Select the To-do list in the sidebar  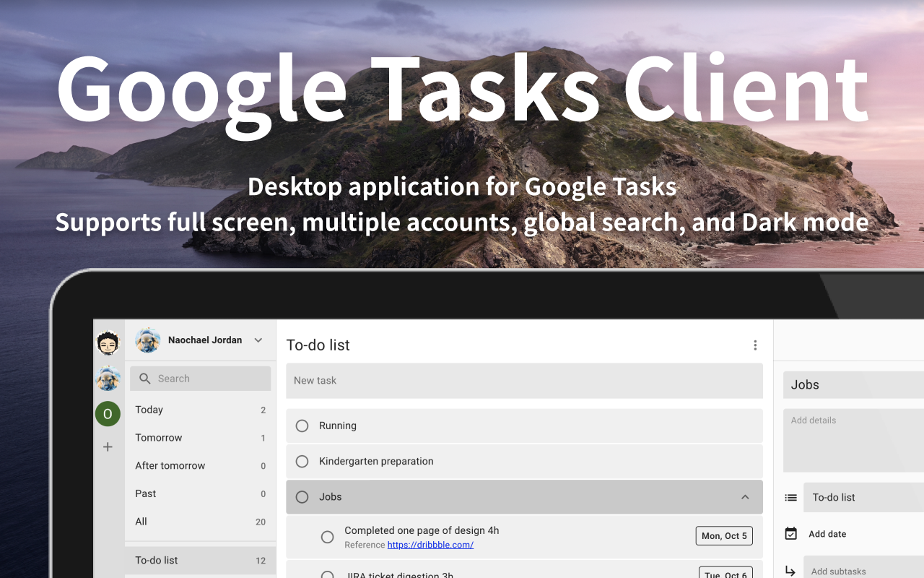tap(200, 561)
